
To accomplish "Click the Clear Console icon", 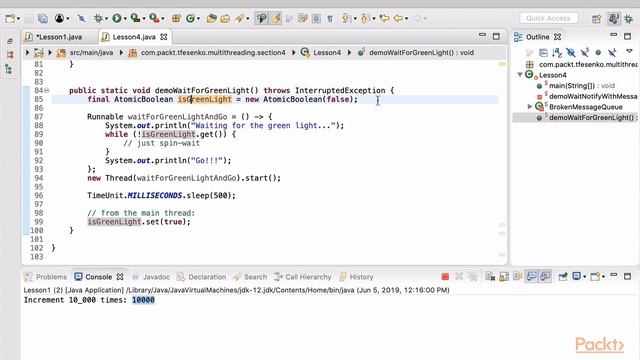I will point(490,277).
